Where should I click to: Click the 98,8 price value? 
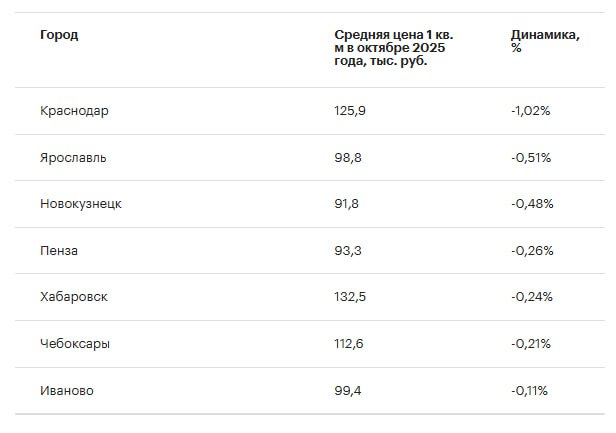coord(347,157)
